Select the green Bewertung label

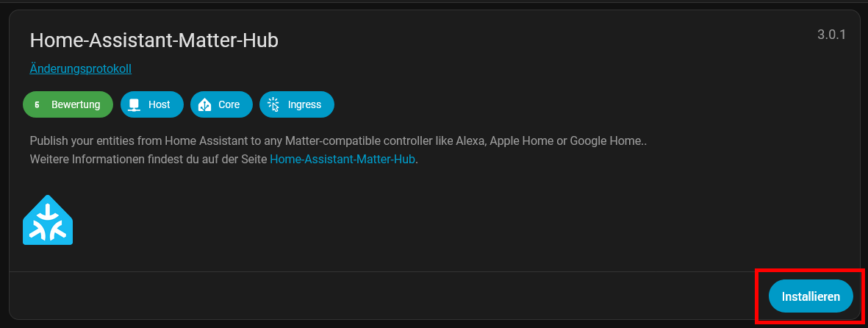76,104
